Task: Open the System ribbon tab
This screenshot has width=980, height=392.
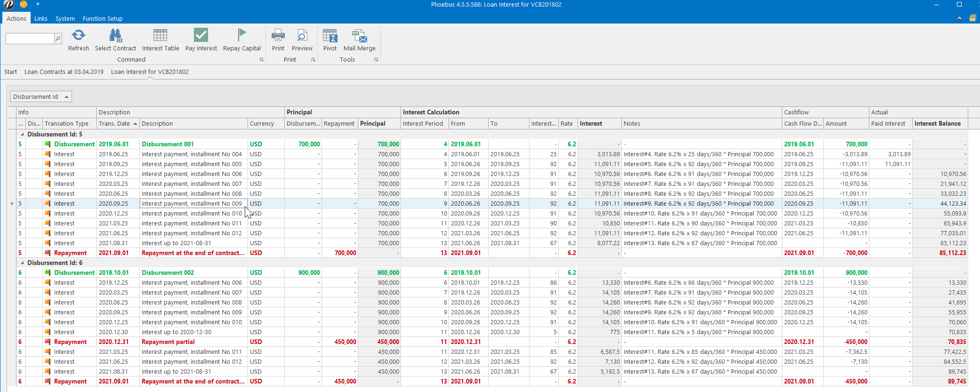Action: coord(65,19)
